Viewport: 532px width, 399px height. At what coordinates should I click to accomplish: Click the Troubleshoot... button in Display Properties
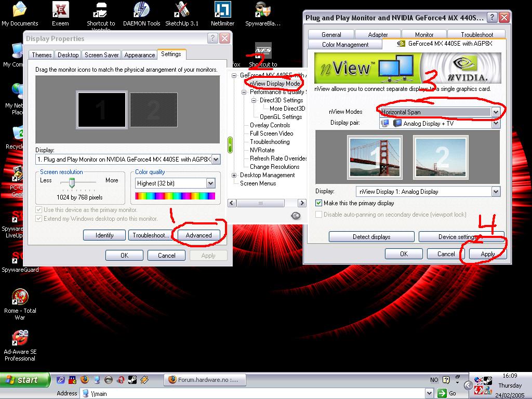(x=151, y=235)
